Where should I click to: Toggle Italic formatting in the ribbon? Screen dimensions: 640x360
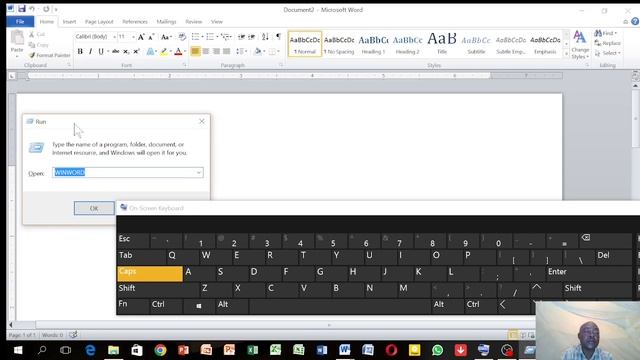click(x=90, y=51)
